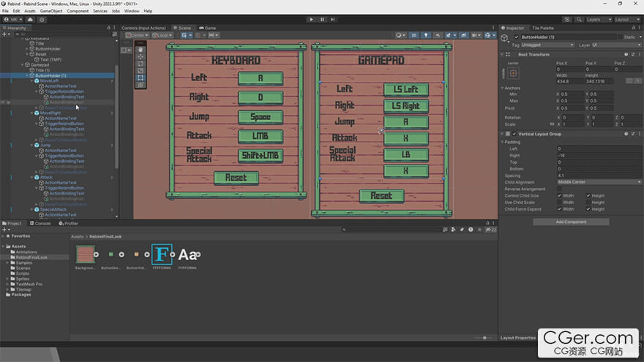Toggle the Reverse Arrangement checkbox
This screenshot has width=644, height=362.
pyautogui.click(x=560, y=189)
